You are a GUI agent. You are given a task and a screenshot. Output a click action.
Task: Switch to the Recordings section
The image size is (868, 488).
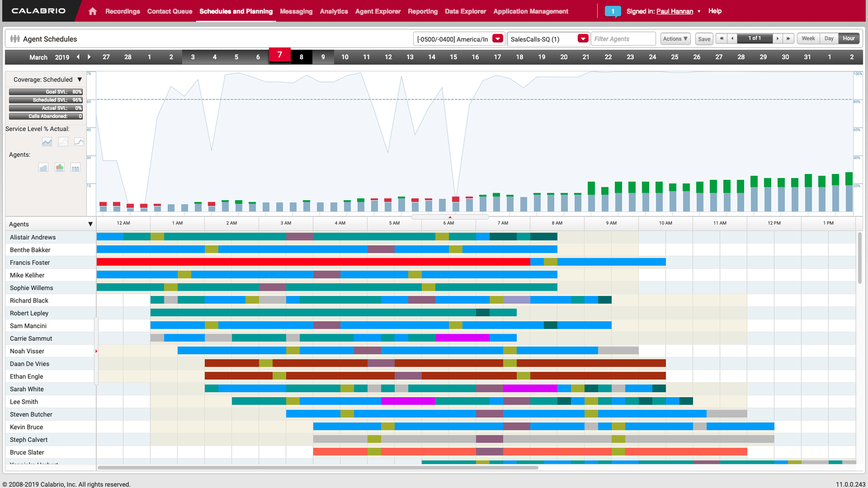pos(123,11)
